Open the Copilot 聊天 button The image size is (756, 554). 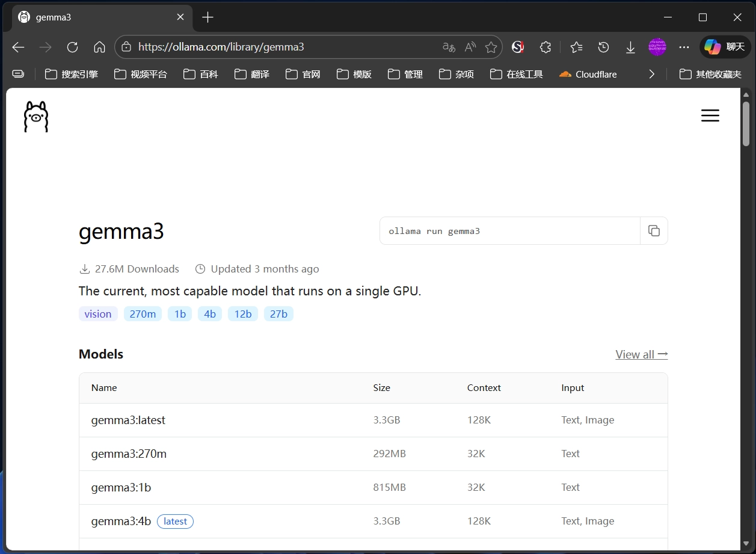[x=725, y=47]
